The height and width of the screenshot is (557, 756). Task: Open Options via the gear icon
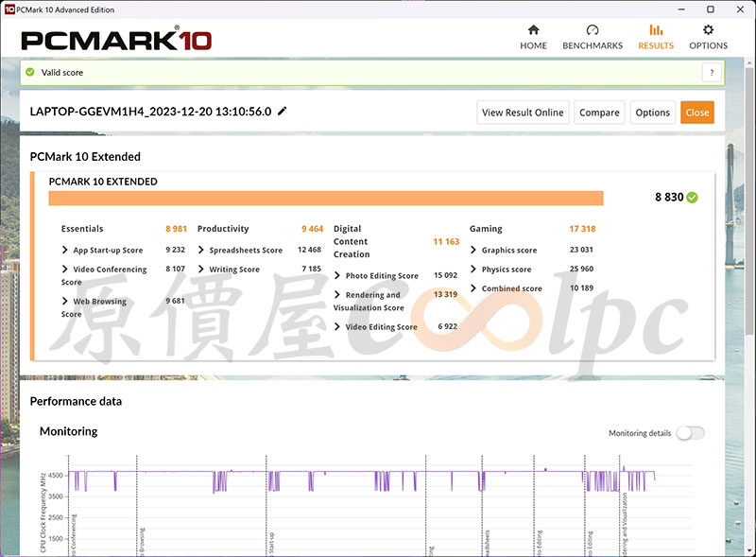(708, 30)
